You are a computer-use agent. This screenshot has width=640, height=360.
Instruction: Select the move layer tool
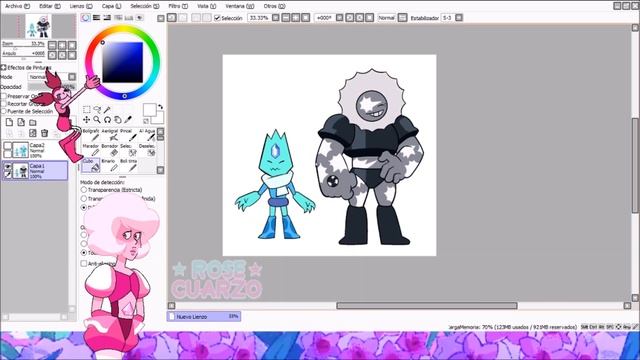pos(87,120)
